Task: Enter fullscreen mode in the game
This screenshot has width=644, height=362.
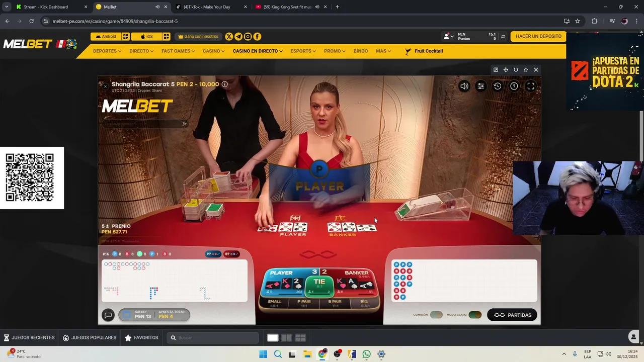Action: pos(531,86)
